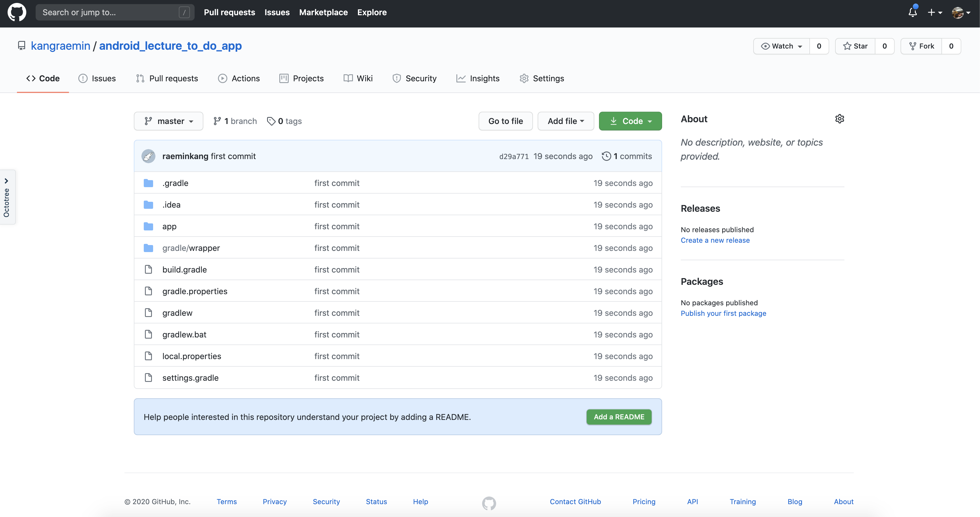Click the gradlew file icon
Viewport: 980px width, 517px height.
click(148, 313)
